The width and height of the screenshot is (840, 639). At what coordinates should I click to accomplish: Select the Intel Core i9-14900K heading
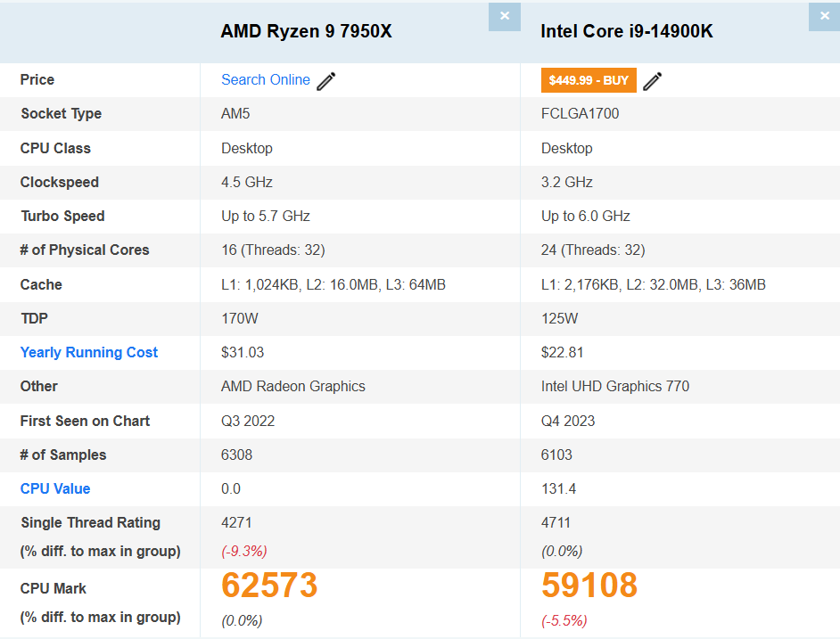627,31
